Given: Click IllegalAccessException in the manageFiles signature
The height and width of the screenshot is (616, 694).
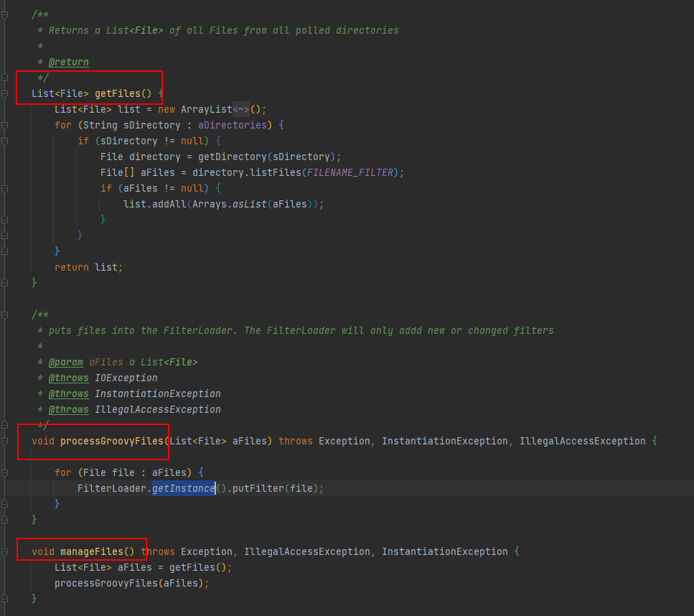Looking at the screenshot, I should (x=307, y=552).
